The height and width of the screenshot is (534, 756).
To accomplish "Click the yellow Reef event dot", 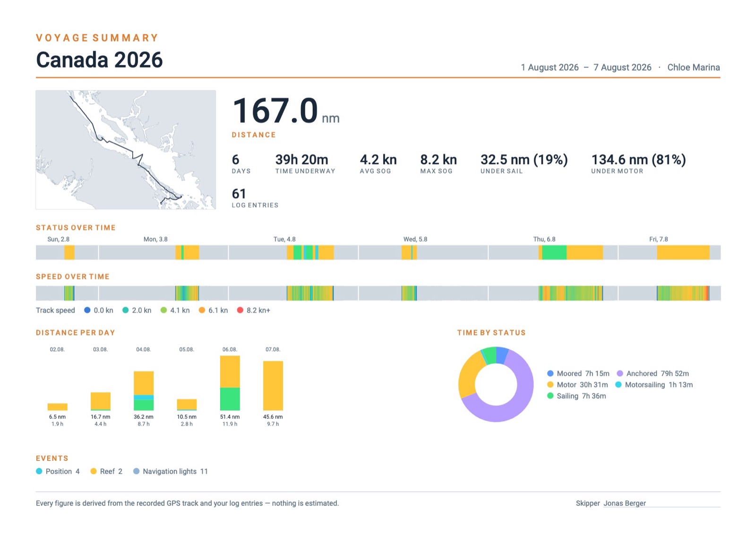I will click(94, 471).
